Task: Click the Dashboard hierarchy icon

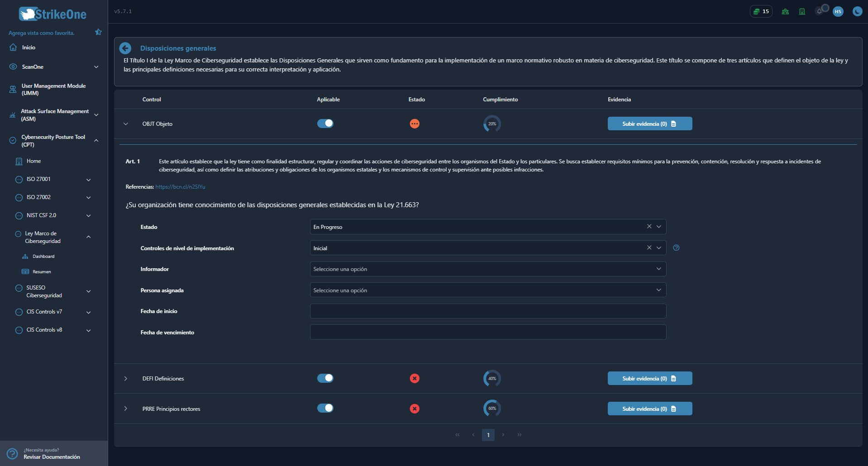Action: click(25, 257)
